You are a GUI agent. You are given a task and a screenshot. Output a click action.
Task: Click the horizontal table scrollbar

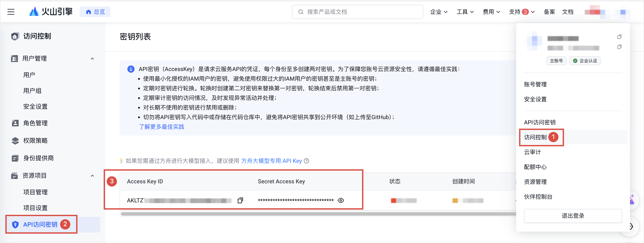318,214
